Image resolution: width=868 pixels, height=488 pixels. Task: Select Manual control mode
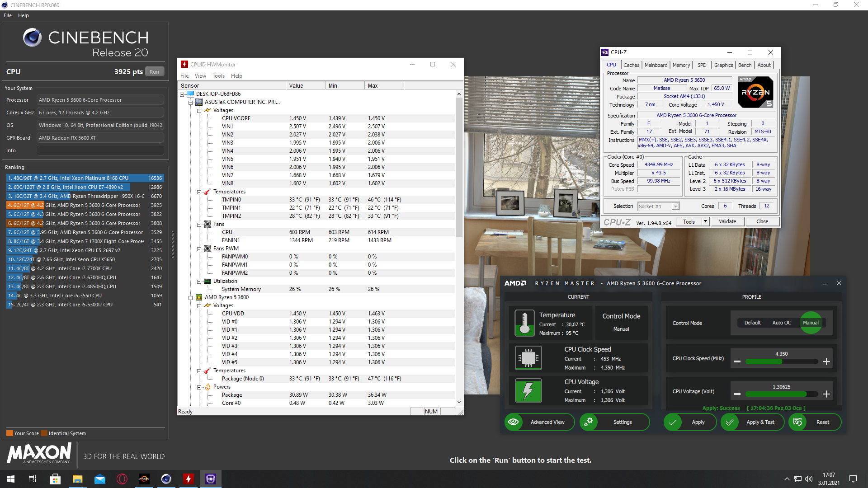point(811,323)
